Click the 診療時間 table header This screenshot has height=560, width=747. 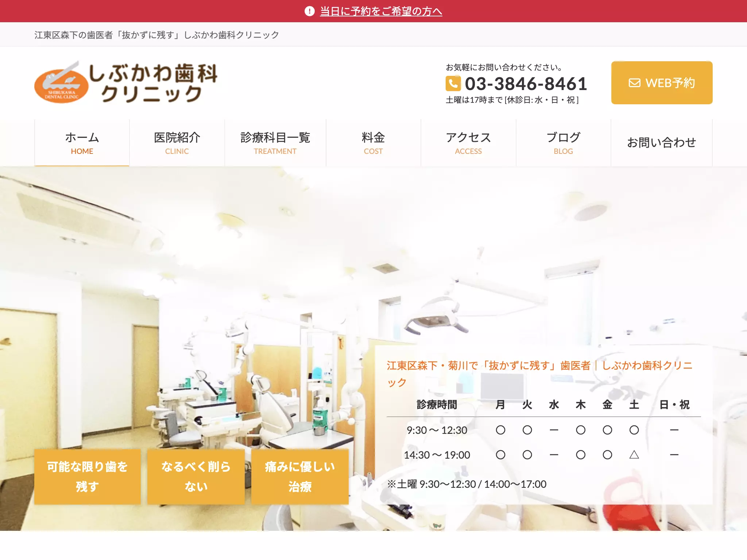[x=437, y=405]
